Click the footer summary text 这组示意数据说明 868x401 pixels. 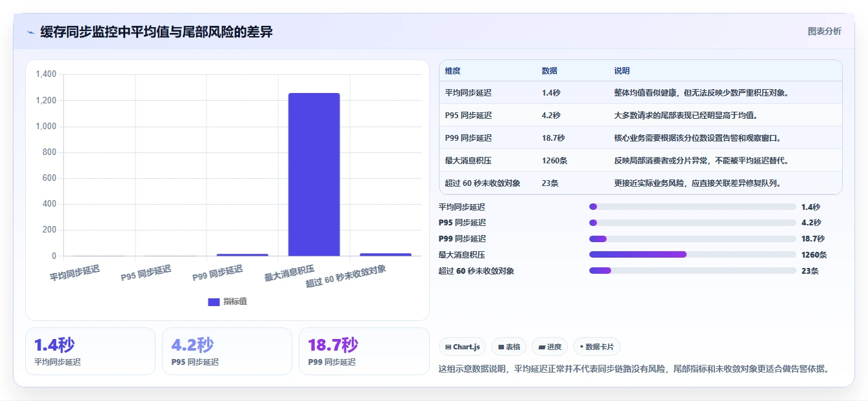point(634,369)
